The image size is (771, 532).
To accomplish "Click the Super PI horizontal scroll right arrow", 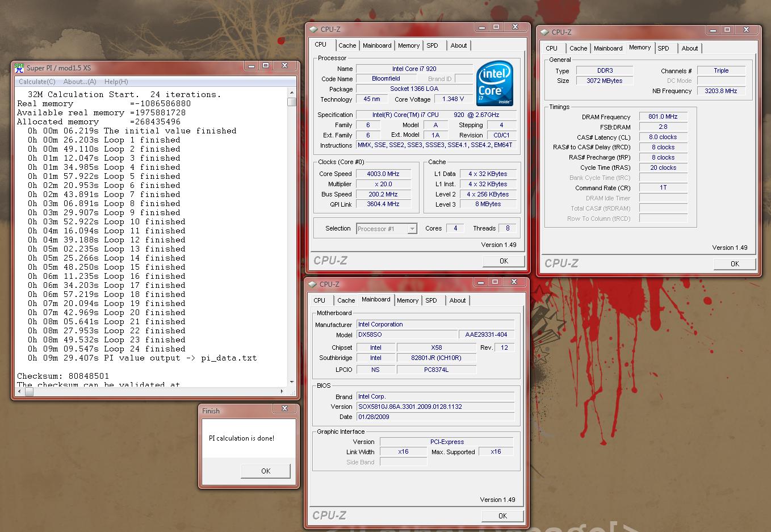I will (x=282, y=391).
